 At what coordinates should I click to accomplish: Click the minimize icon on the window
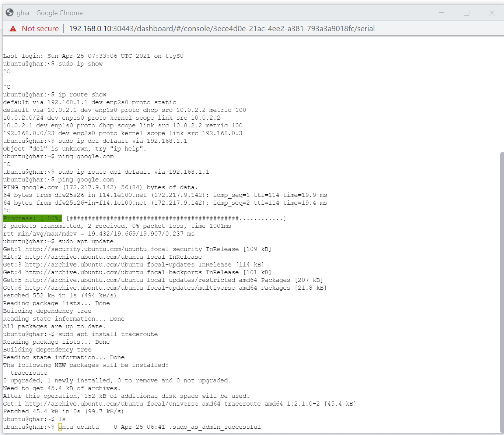[x=441, y=13]
